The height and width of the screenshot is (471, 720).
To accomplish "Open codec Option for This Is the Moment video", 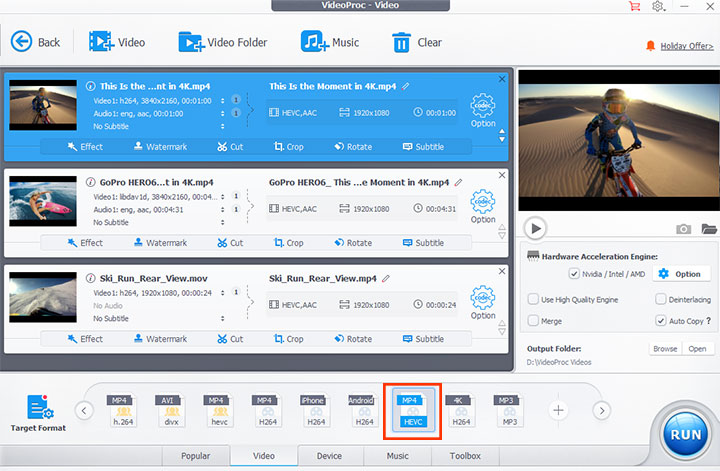I will point(483,110).
